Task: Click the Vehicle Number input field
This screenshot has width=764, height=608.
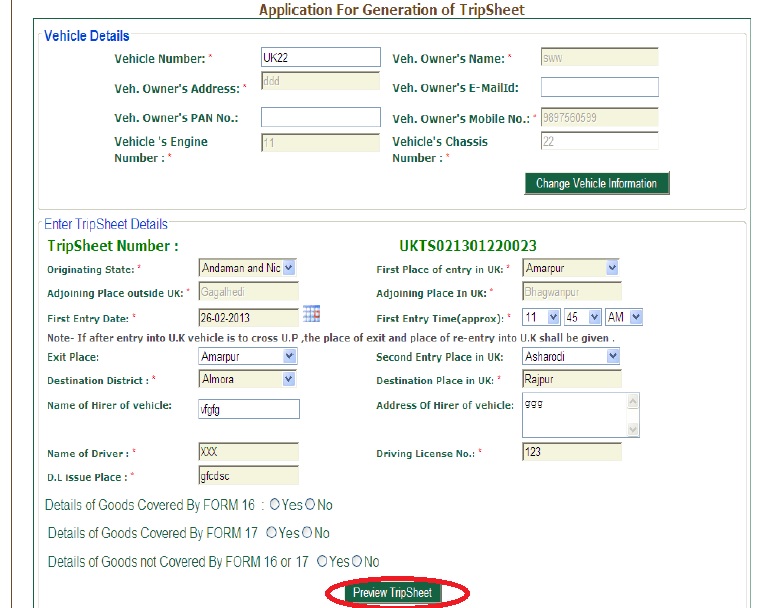Action: tap(320, 58)
